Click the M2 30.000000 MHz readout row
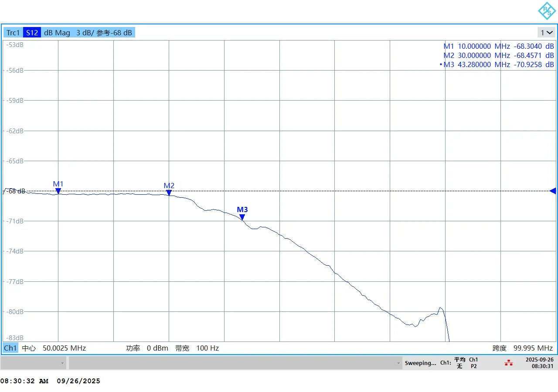 coord(499,55)
